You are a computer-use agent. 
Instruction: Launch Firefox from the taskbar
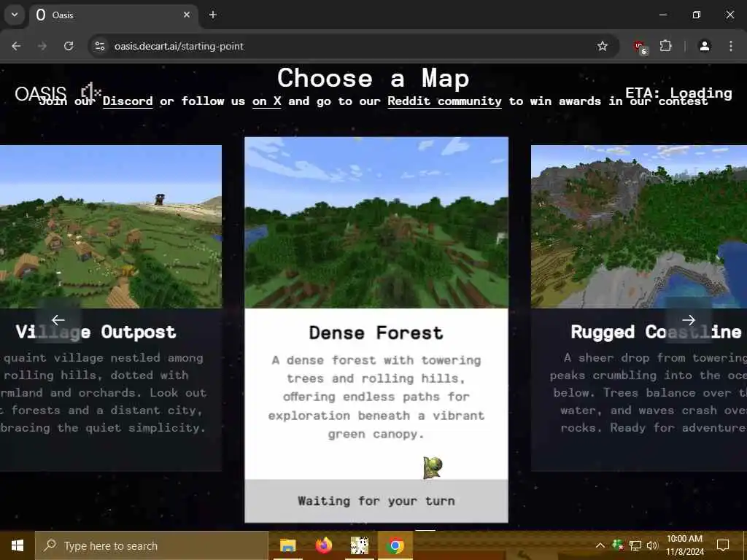[323, 545]
